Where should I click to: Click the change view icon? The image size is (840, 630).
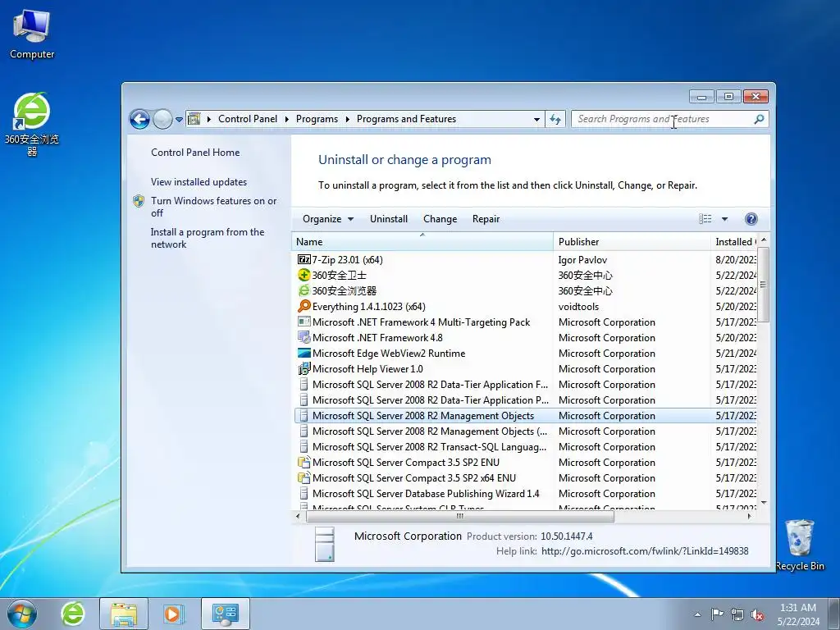[x=705, y=218]
